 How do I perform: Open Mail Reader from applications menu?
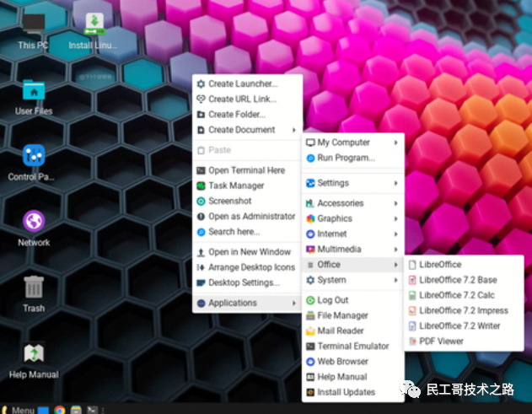tap(353, 331)
